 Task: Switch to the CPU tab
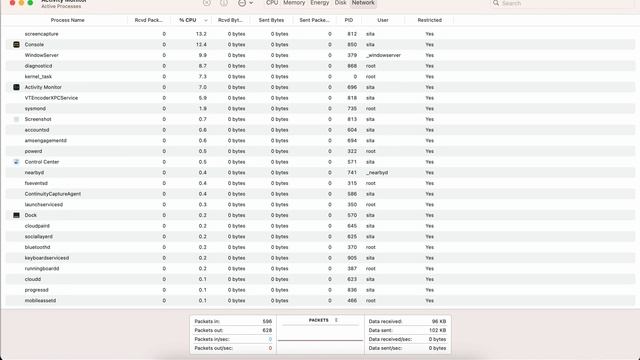[272, 3]
